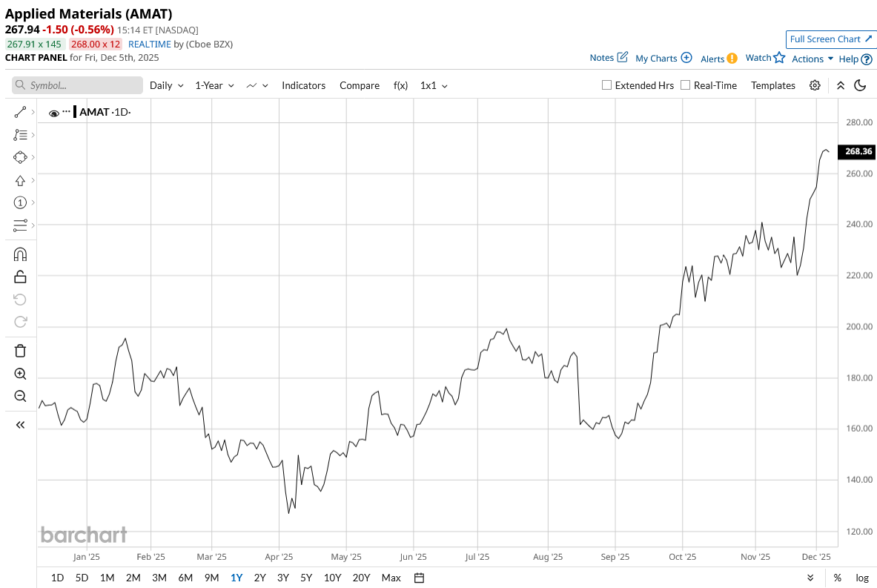The image size is (877, 588).
Task: Delete drawings with the trash icon
Action: [x=20, y=351]
